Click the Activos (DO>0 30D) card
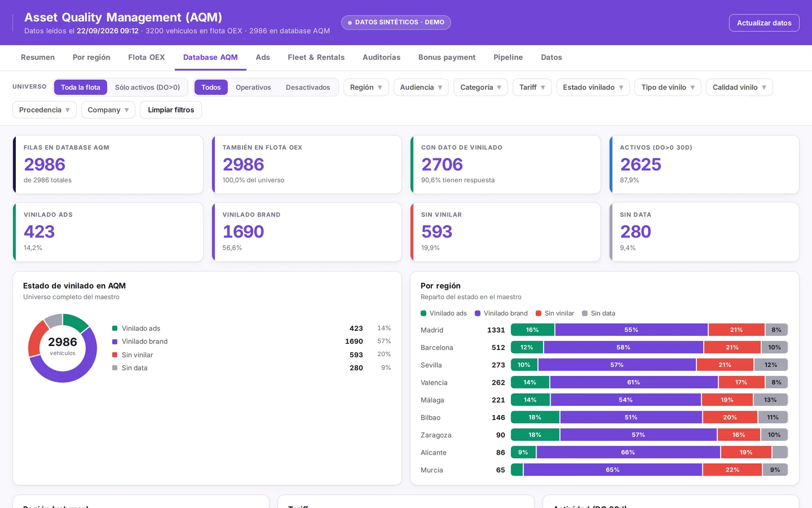 [704, 165]
